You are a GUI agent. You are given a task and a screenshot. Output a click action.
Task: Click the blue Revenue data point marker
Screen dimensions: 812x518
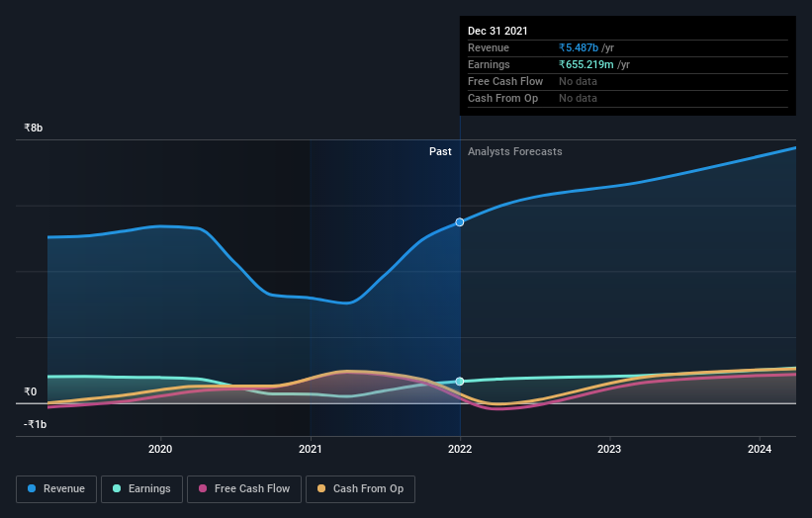tap(460, 222)
